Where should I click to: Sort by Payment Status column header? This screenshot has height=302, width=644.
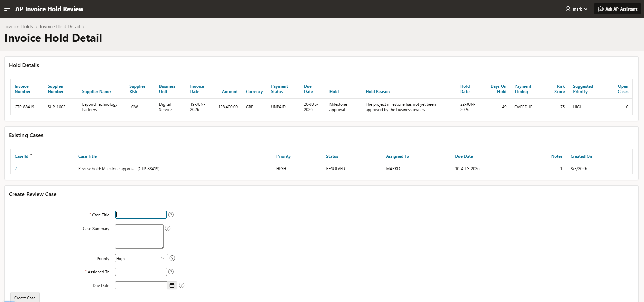coord(279,89)
